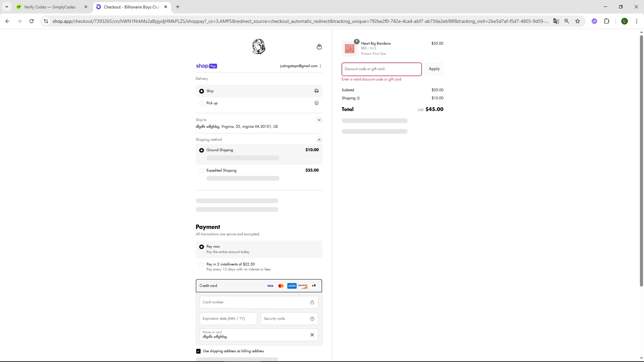
Task: Close the Checkout tab
Action: [x=166, y=7]
